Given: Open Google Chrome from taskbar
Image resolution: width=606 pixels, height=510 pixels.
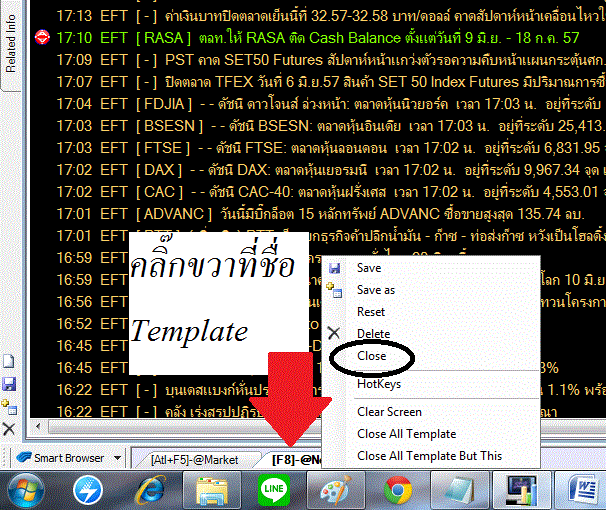Looking at the screenshot, I should coord(398,490).
